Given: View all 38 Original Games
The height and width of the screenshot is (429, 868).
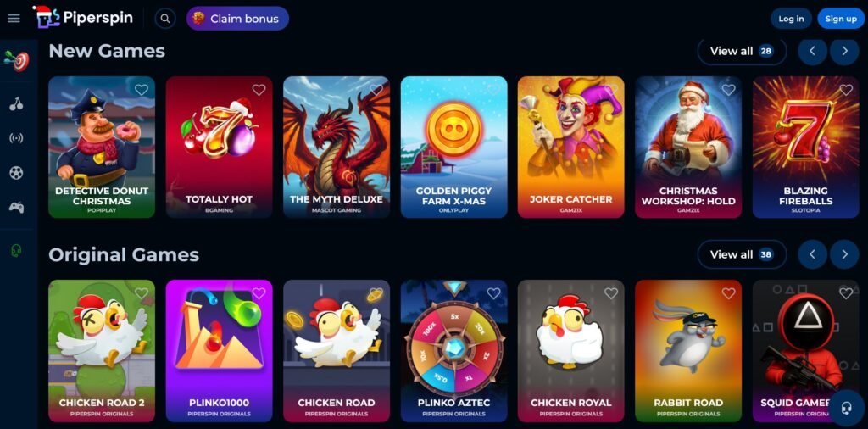Looking at the screenshot, I should point(742,254).
